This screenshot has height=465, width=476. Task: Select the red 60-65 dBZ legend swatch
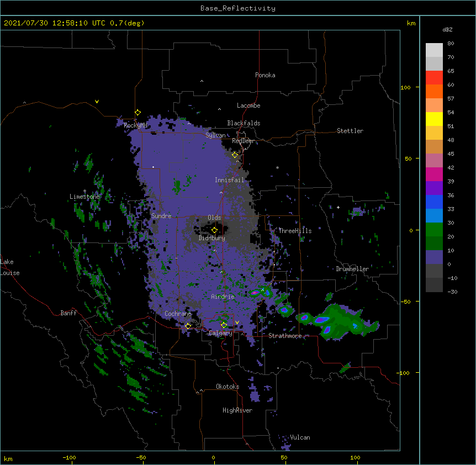click(434, 78)
